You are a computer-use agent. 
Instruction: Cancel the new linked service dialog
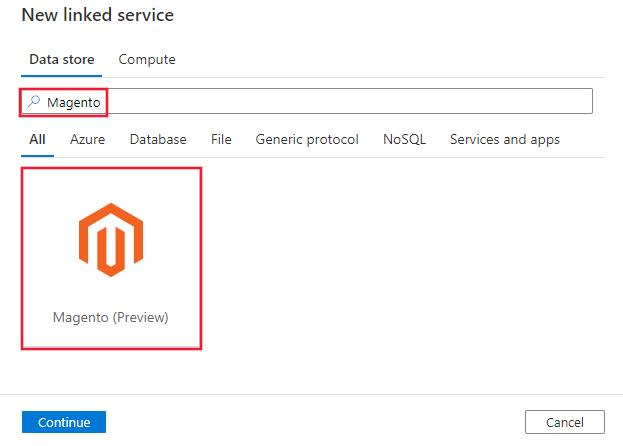pyautogui.click(x=564, y=422)
